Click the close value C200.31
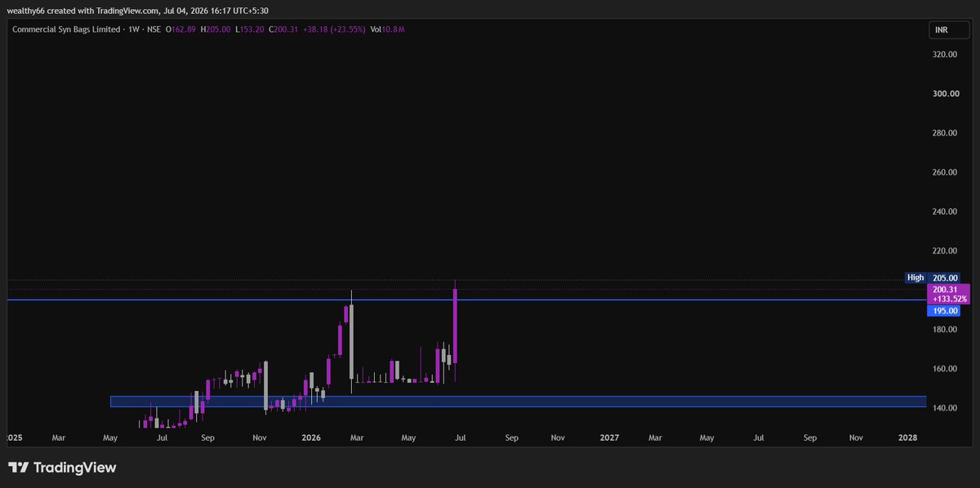This screenshot has width=980, height=488. (x=283, y=29)
